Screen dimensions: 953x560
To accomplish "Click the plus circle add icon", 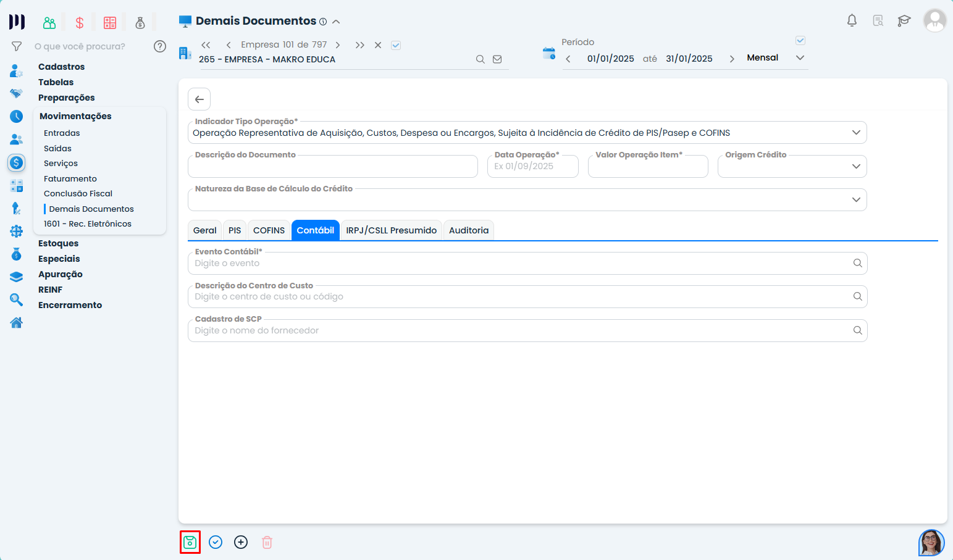I will point(241,542).
